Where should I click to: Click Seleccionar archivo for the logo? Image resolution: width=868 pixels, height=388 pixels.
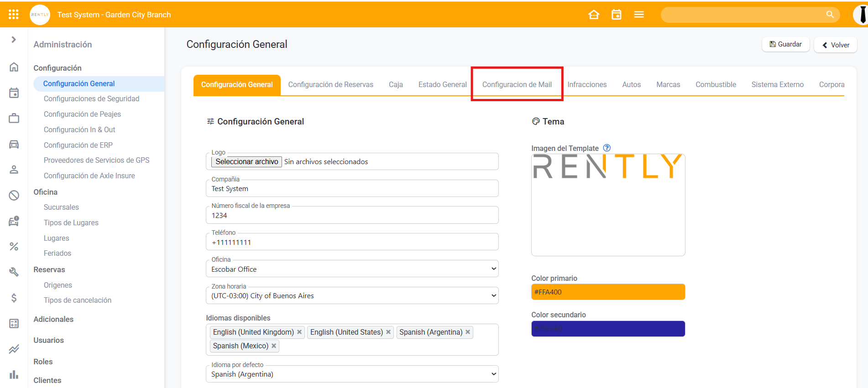click(x=246, y=161)
